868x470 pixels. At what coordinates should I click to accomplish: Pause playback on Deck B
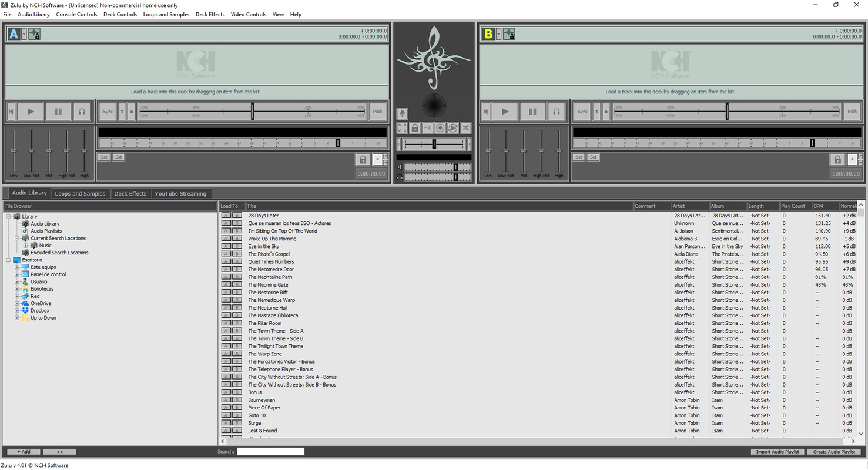[532, 111]
